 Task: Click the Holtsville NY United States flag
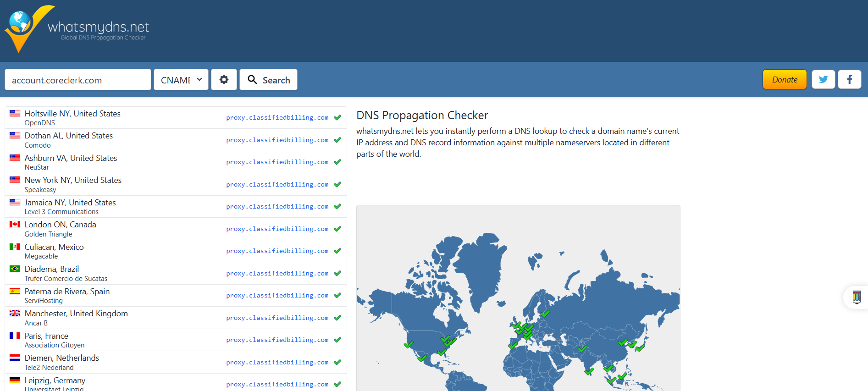pos(15,113)
